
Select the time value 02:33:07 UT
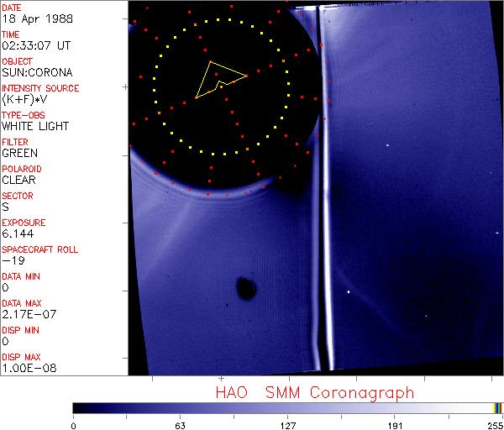point(36,45)
